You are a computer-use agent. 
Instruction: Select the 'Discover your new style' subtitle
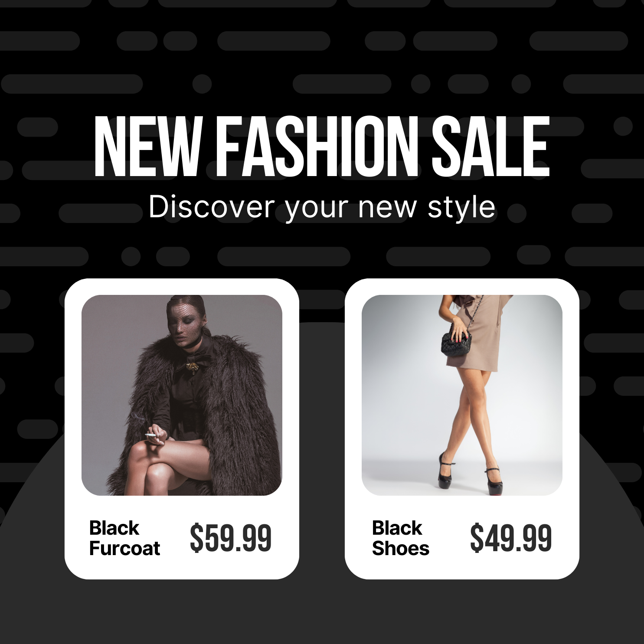tap(322, 207)
